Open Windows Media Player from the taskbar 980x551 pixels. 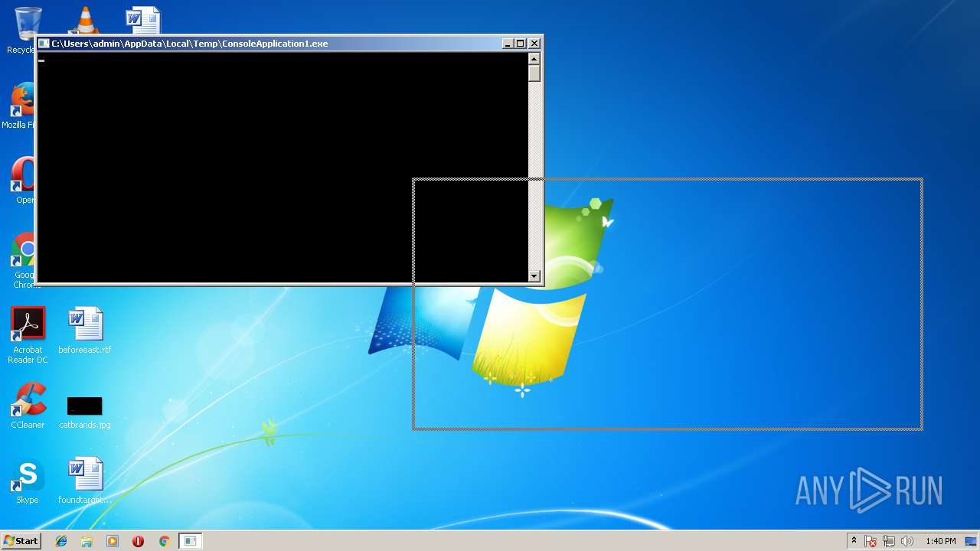[113, 541]
